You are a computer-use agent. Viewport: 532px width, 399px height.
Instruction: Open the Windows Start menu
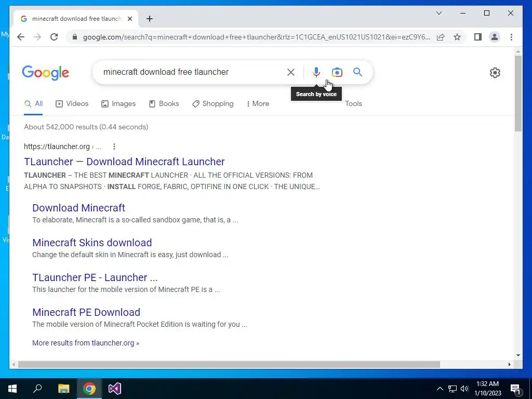point(12,389)
